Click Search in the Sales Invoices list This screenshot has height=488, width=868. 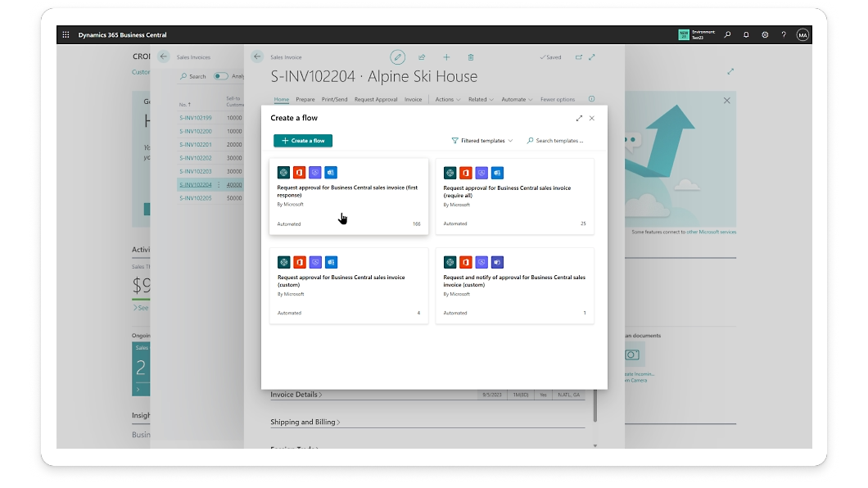192,76
